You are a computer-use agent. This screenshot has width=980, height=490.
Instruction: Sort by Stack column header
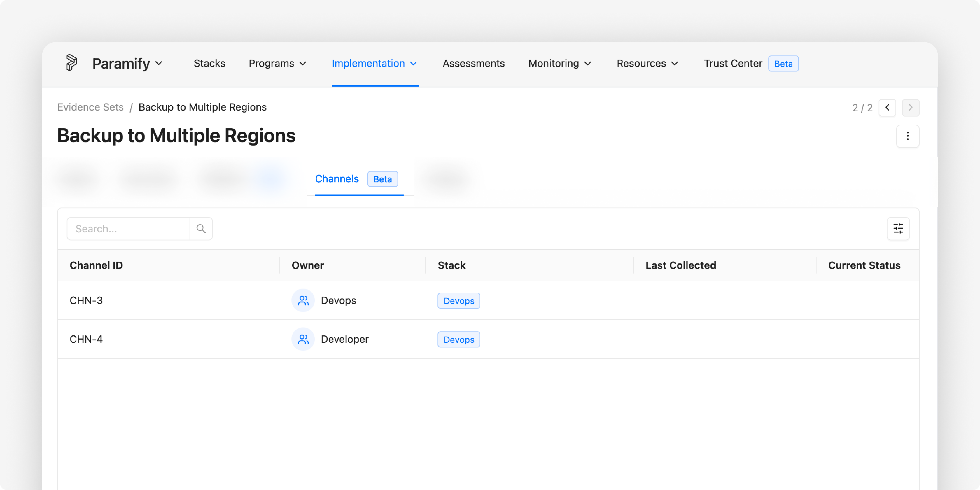pos(452,265)
